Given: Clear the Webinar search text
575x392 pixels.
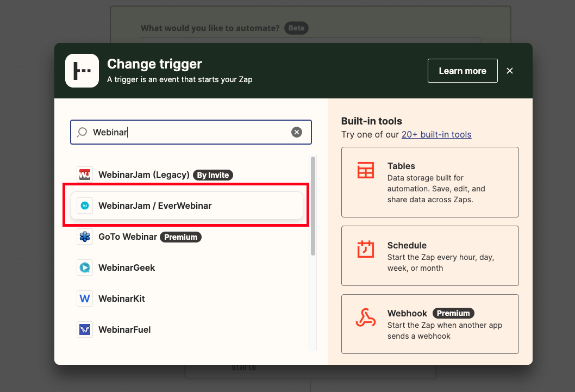Looking at the screenshot, I should [x=296, y=132].
